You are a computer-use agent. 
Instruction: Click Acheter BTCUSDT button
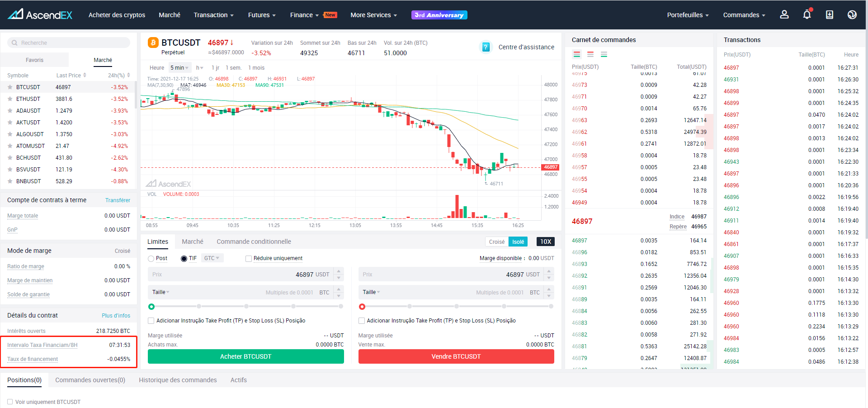(245, 356)
